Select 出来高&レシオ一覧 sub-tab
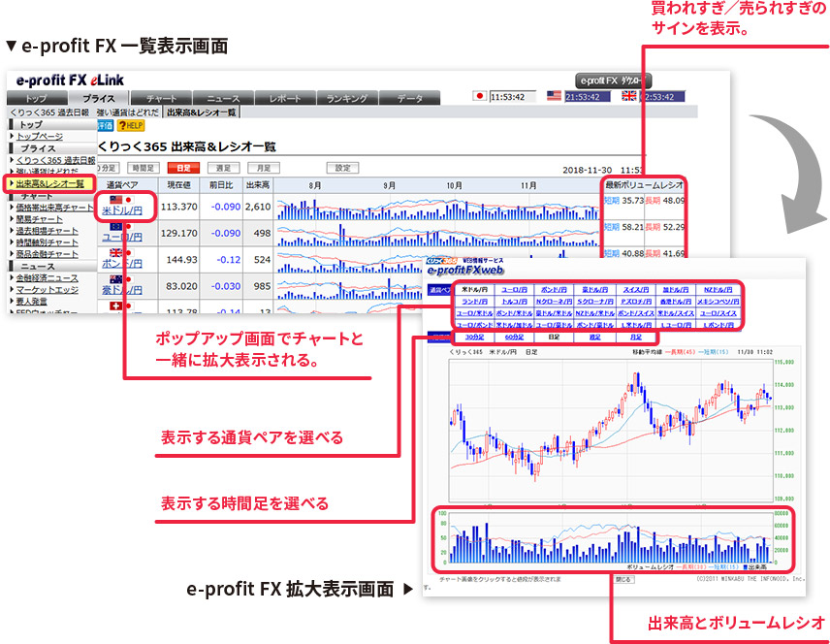 [201, 113]
